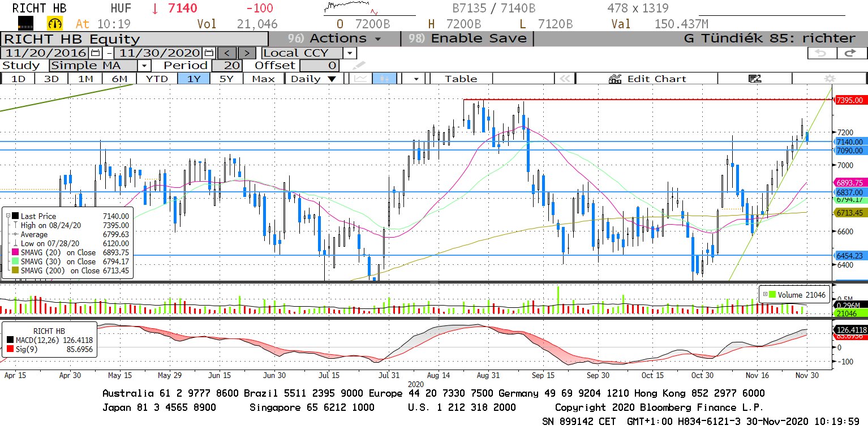Image resolution: width=868 pixels, height=438 pixels.
Task: Click the Edit Chart button
Action: tap(647, 79)
